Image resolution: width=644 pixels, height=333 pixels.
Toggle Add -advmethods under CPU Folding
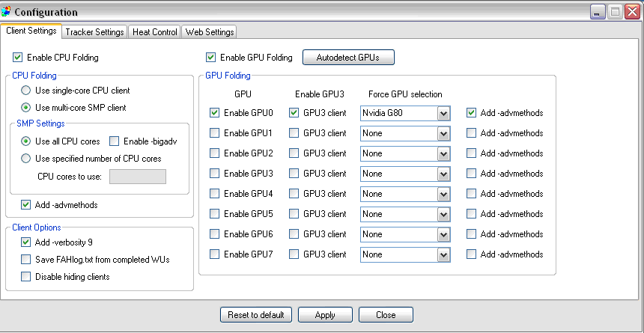pyautogui.click(x=26, y=204)
